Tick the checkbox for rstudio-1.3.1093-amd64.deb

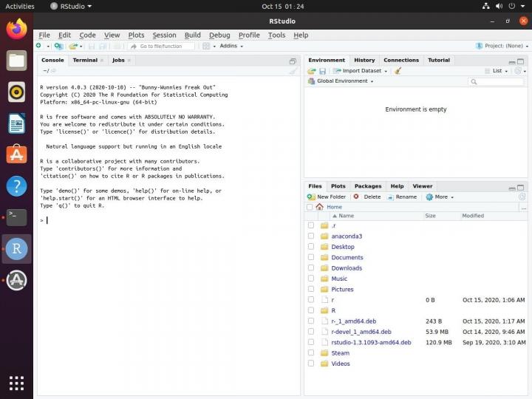[x=311, y=342]
